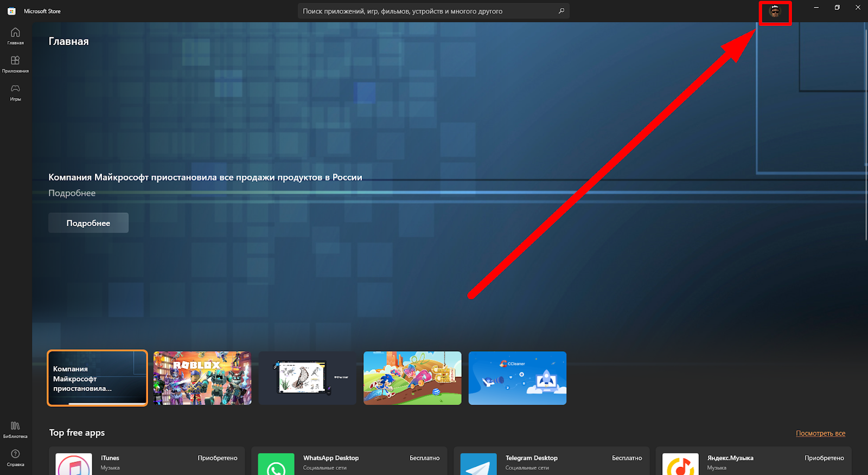Viewport: 868px width, 475px height.
Task: Open the Посмотреть все link
Action: 820,433
